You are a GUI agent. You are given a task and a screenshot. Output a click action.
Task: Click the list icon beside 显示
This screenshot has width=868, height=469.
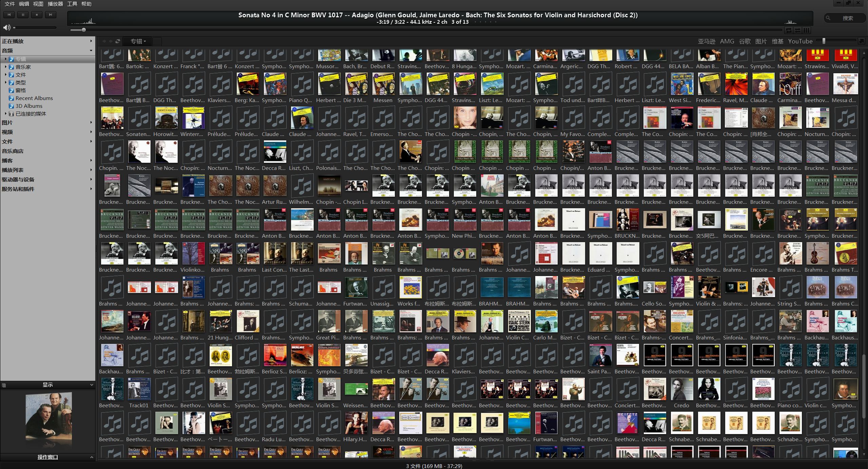pyautogui.click(x=4, y=385)
